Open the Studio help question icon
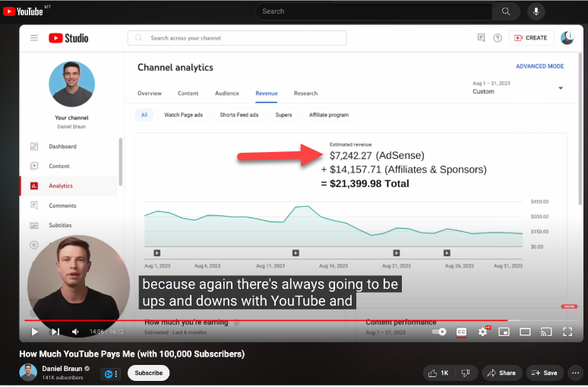The height and width of the screenshot is (387, 588). click(498, 38)
